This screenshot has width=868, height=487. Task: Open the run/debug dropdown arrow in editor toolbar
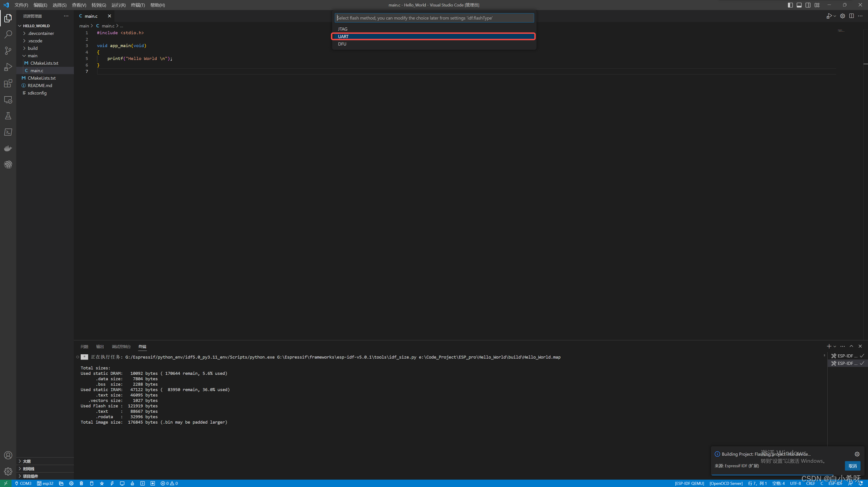tap(835, 16)
